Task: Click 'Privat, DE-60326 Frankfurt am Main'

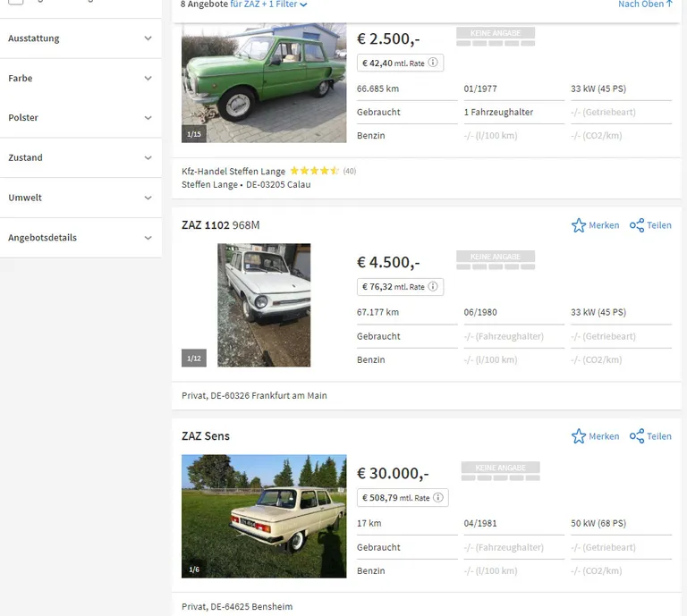Action: coord(254,395)
